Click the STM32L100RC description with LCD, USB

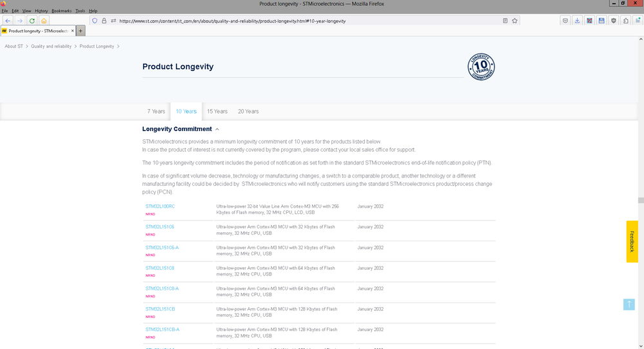pyautogui.click(x=278, y=210)
